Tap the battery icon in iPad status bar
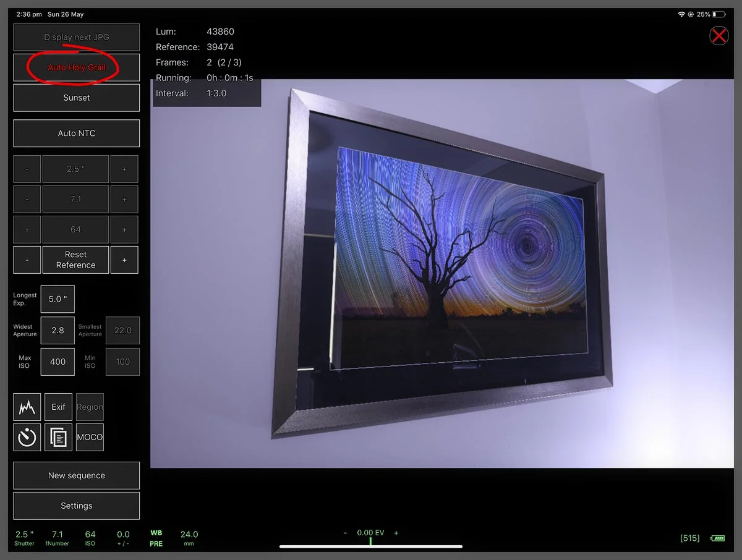This screenshot has width=742, height=560. [719, 14]
